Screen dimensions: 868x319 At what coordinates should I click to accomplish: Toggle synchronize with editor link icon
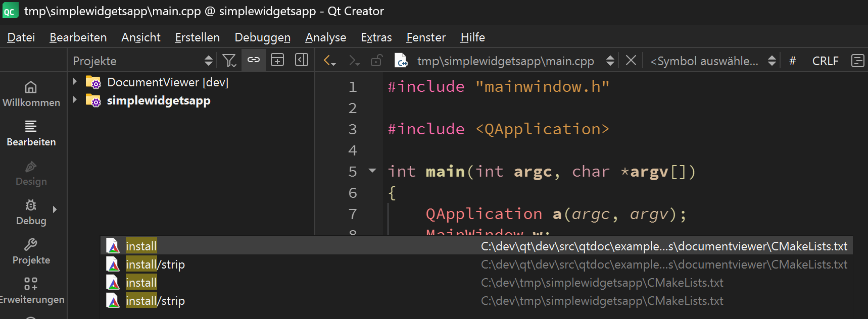pyautogui.click(x=254, y=61)
